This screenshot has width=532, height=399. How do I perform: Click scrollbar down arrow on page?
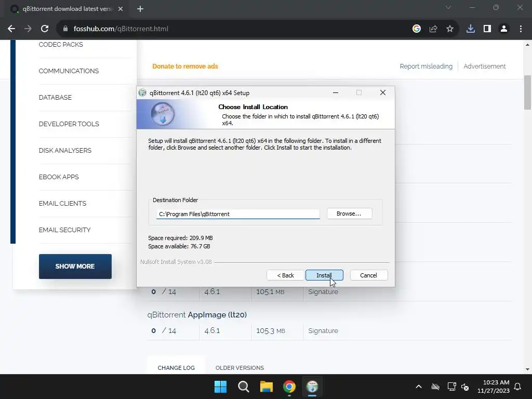click(527, 369)
